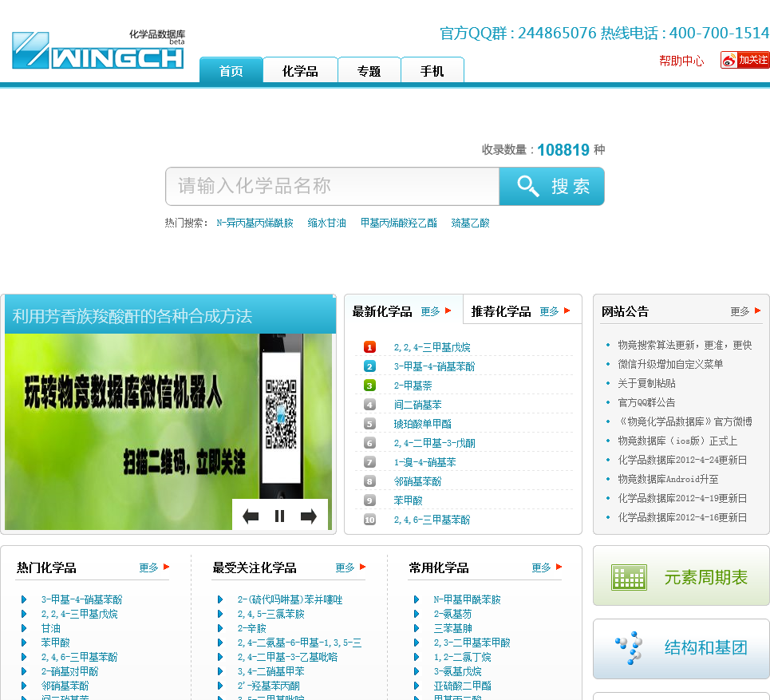770x700 pixels.
Task: Open the 结构和基团 molecule button
Action: [x=681, y=648]
